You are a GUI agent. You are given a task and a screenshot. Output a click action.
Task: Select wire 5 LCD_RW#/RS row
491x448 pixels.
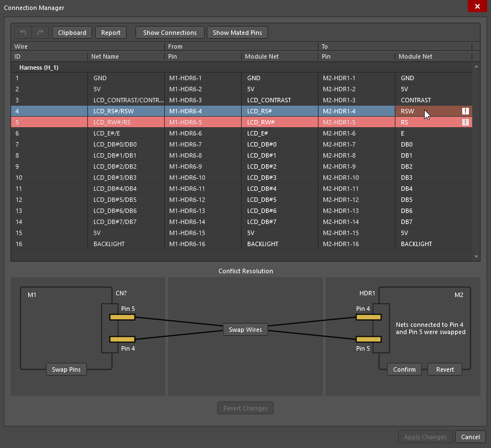[111, 122]
